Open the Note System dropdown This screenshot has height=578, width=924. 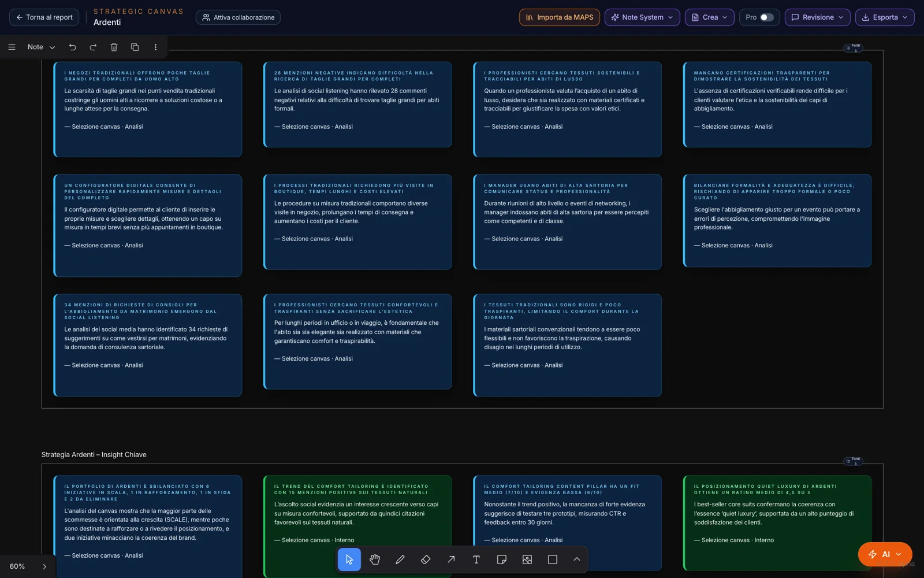642,17
